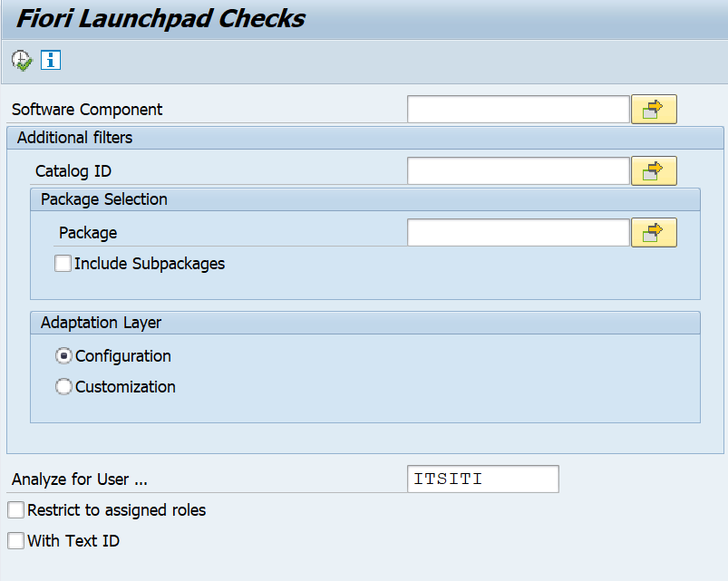The width and height of the screenshot is (728, 581).
Task: Click the Software Component label text
Action: (x=87, y=110)
